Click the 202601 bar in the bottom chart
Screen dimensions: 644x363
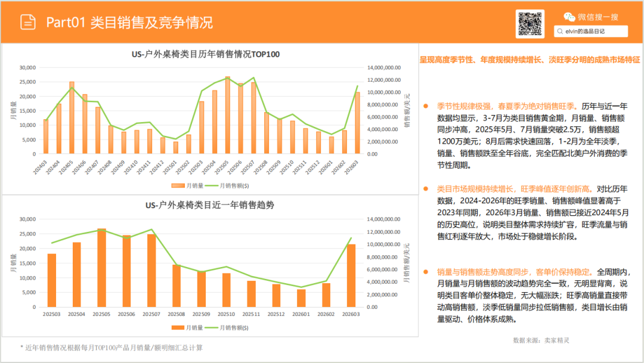(x=301, y=299)
